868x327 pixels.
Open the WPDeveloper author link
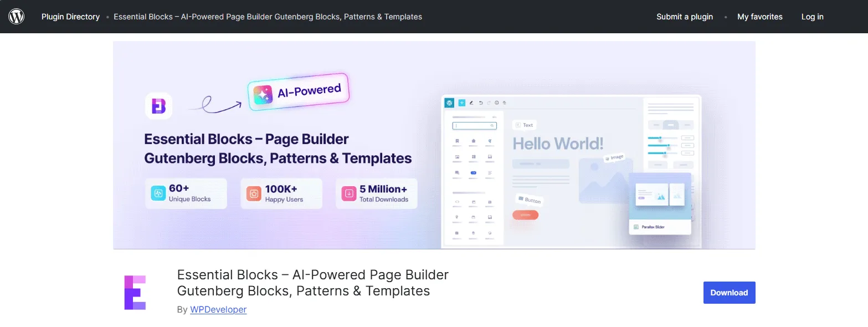pos(218,309)
